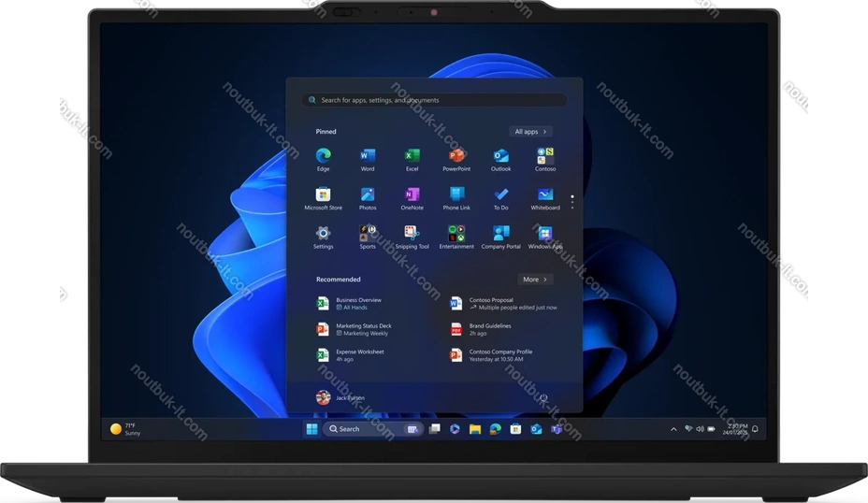
Task: Expand the All apps list
Action: pos(531,132)
